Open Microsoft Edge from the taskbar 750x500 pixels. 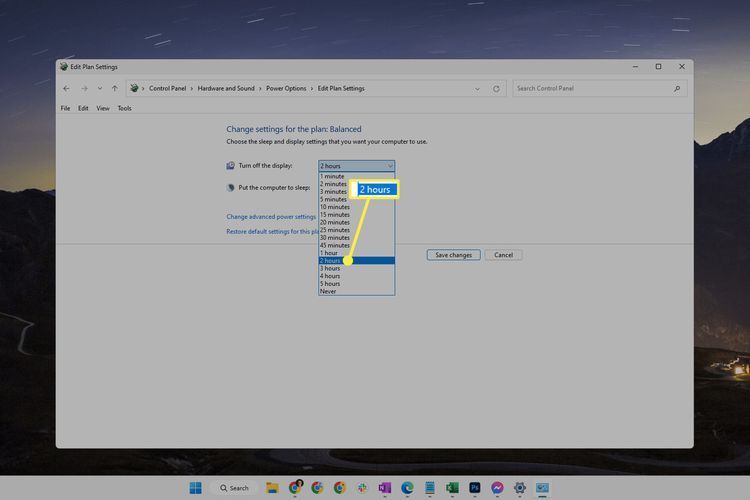407,488
